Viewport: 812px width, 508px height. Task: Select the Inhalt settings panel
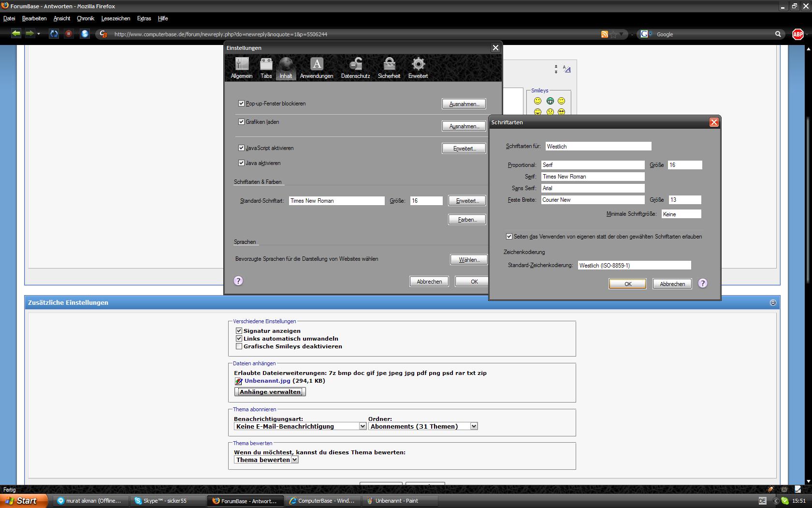click(x=286, y=68)
